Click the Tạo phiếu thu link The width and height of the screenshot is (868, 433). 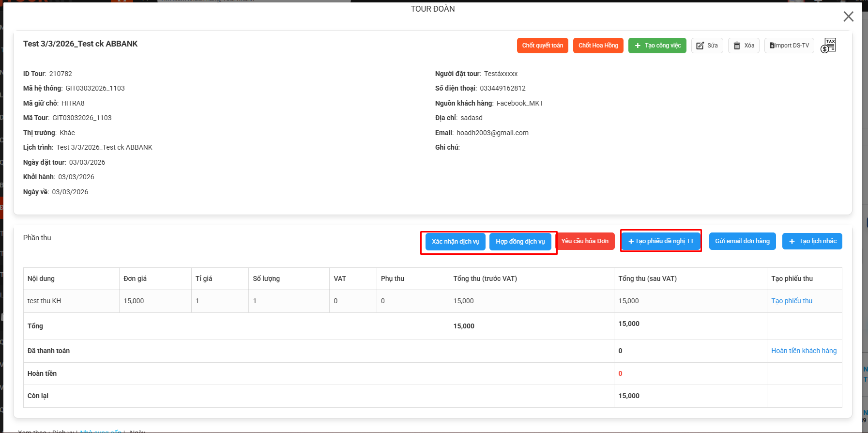[x=792, y=301]
